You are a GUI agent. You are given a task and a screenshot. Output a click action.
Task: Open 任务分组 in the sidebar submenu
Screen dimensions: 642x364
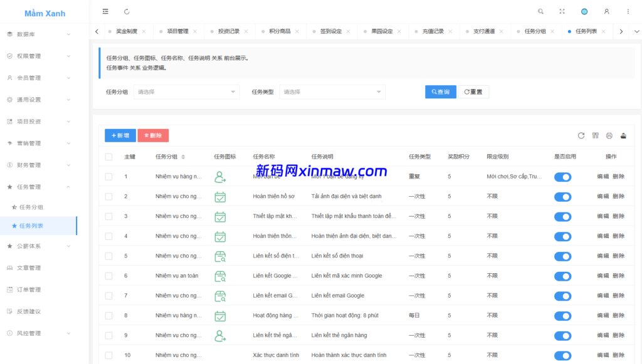point(31,207)
